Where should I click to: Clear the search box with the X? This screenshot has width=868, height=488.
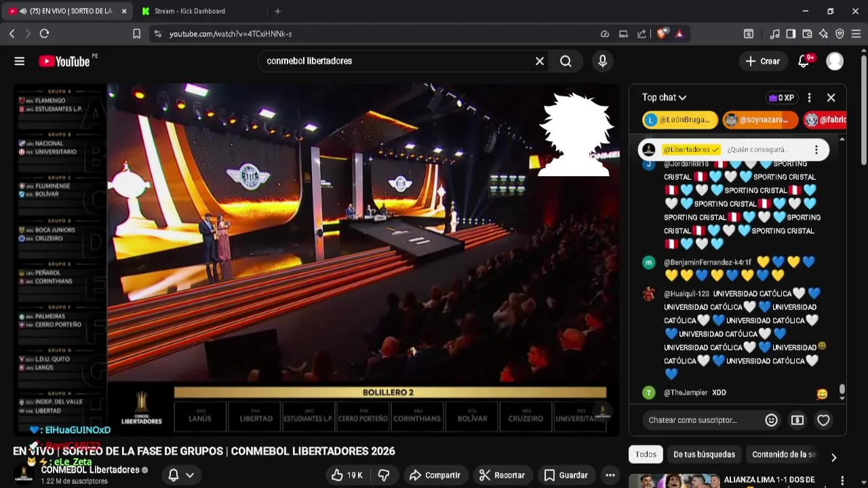[x=540, y=61]
